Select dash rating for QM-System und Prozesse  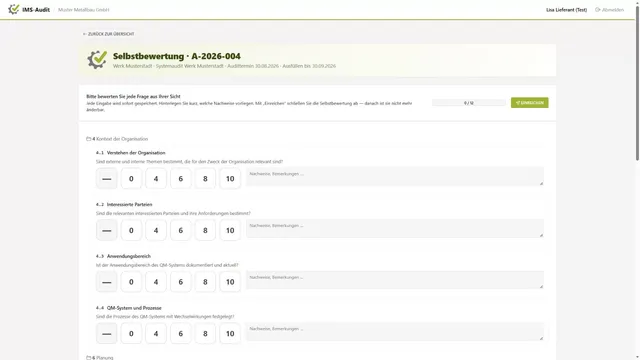(107, 333)
